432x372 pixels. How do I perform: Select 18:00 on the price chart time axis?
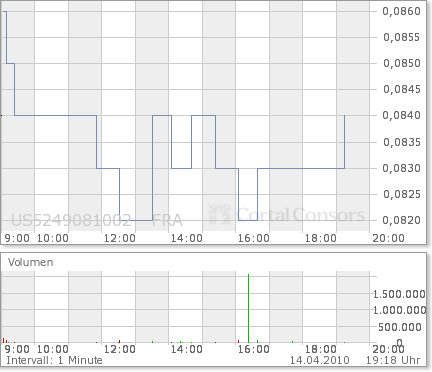click(321, 238)
